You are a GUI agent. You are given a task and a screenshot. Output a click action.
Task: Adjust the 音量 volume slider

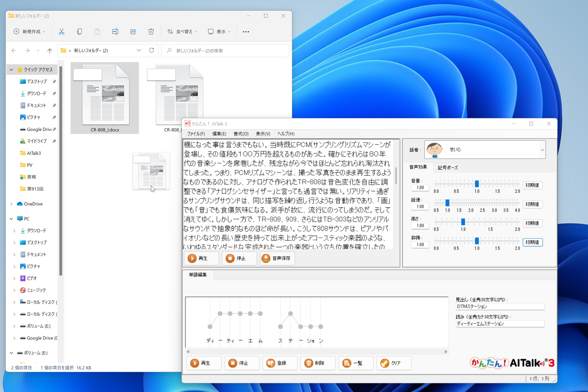pos(477,184)
